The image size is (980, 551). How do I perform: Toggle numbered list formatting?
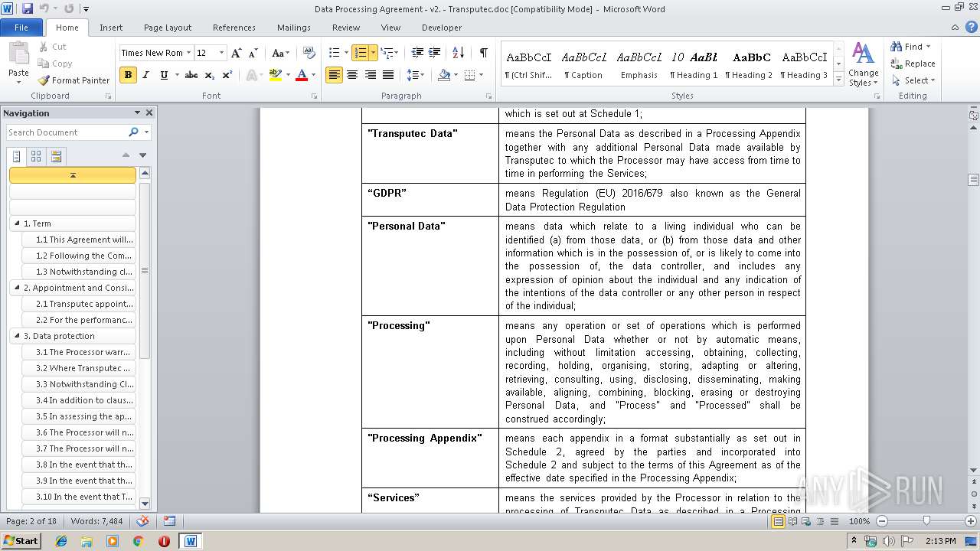pos(360,53)
